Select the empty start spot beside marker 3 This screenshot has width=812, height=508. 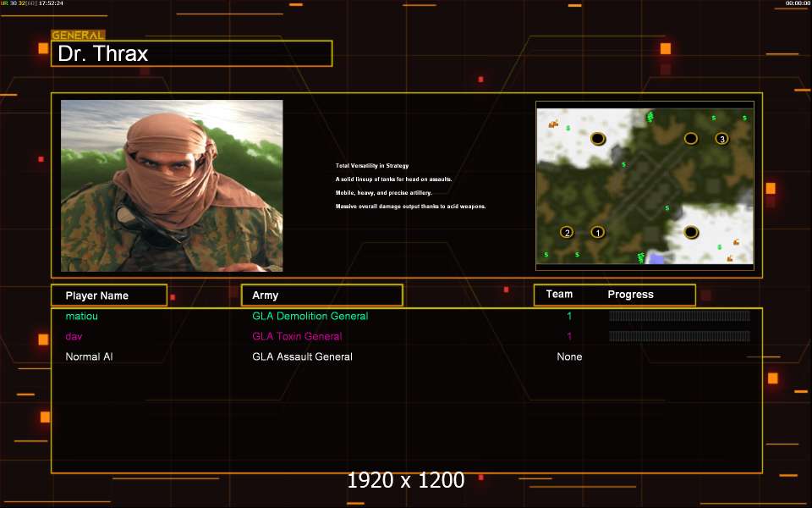691,138
